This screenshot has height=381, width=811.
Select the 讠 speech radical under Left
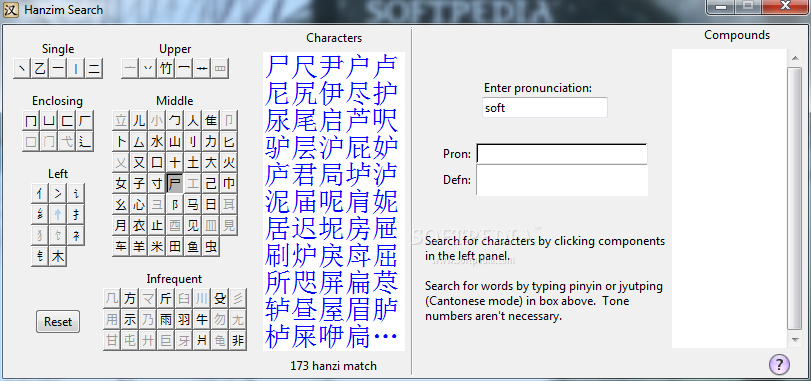(x=76, y=194)
